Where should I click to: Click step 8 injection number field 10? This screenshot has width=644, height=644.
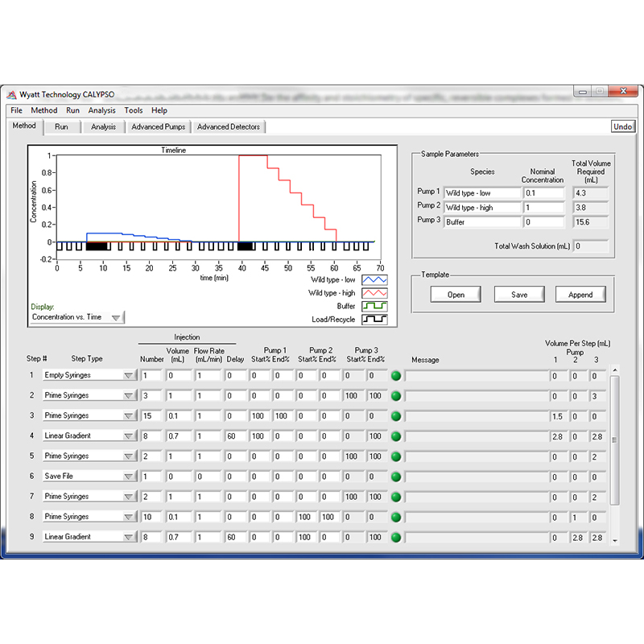tap(151, 517)
